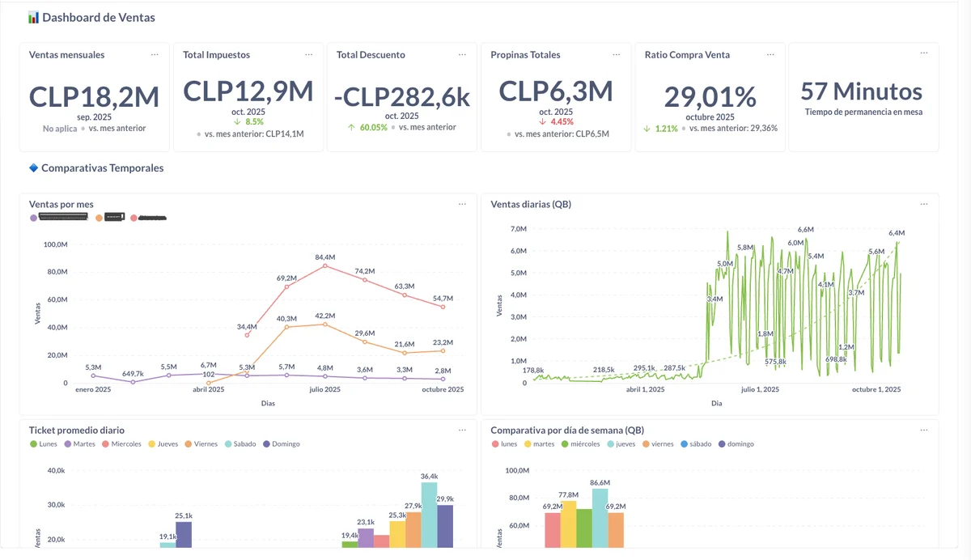Screen dimensions: 971x560
Task: Click the 36,4k bar label in Ticket promedio diario
Action: [430, 476]
